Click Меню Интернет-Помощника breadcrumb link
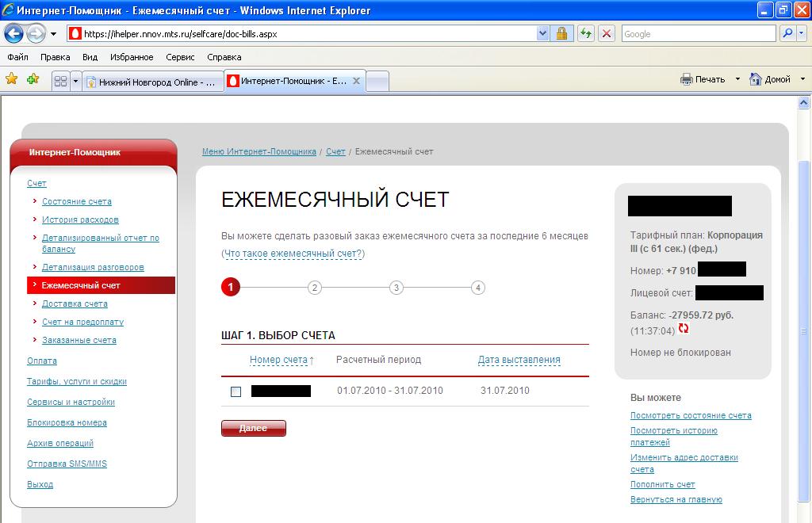This screenshot has width=812, height=523. point(259,151)
